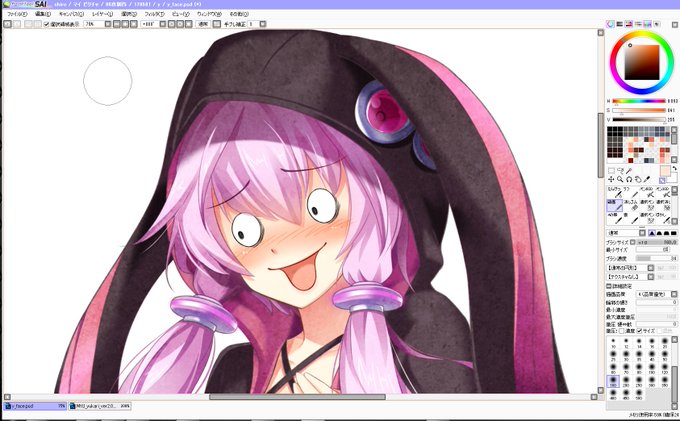Open the brush texture dropdown
The height and width of the screenshot is (421, 680).
(x=651, y=277)
